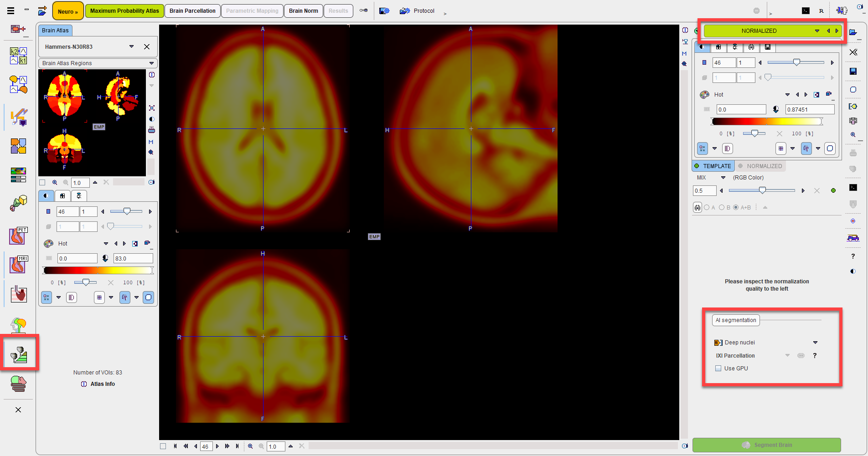This screenshot has width=868, height=456.
Task: Select the NORMALIZED image radio tab
Action: click(x=760, y=166)
